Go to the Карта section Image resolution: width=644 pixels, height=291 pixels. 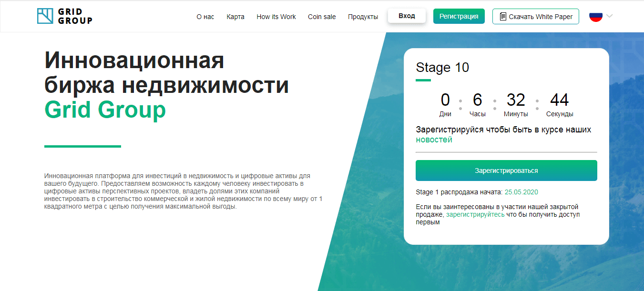coord(235,17)
